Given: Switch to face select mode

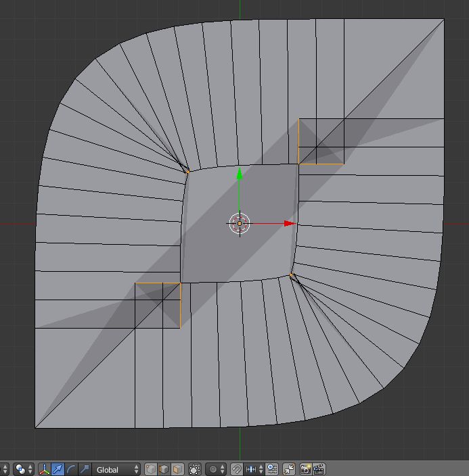Looking at the screenshot, I should 177,469.
